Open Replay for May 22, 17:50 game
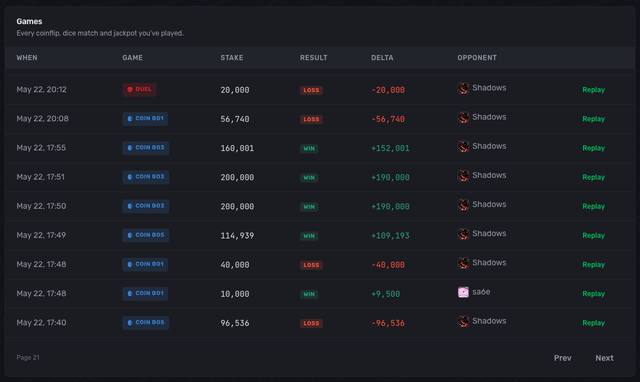The height and width of the screenshot is (382, 640). (593, 207)
